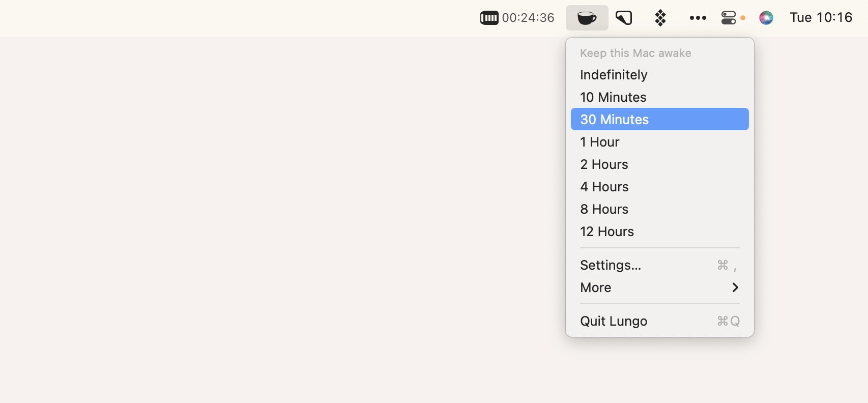
Task: Launch Siri from menu bar
Action: (766, 18)
